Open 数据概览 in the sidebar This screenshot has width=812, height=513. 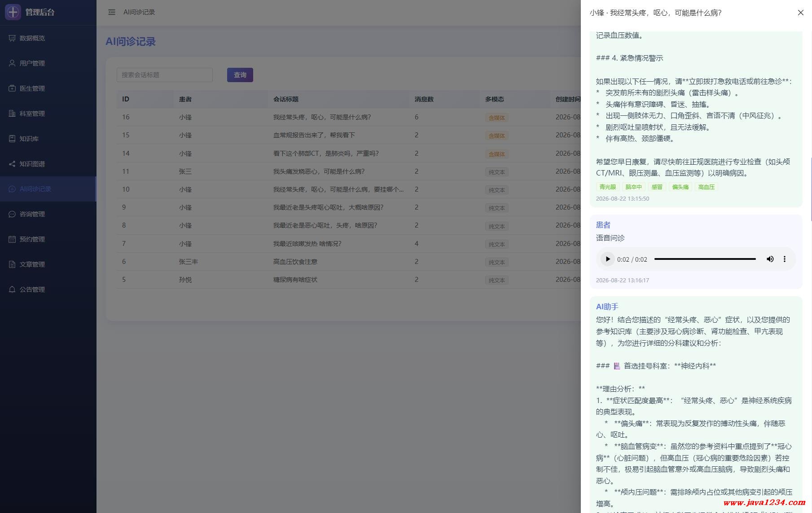click(x=48, y=38)
